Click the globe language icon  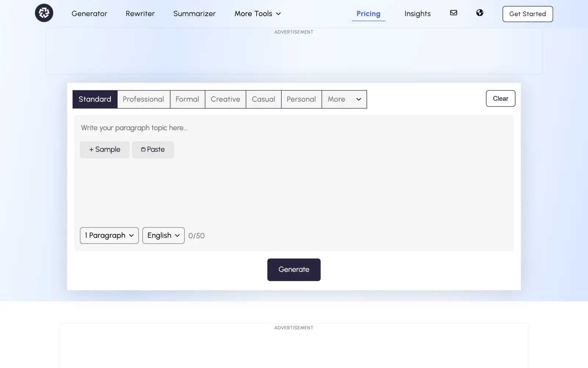tap(480, 13)
